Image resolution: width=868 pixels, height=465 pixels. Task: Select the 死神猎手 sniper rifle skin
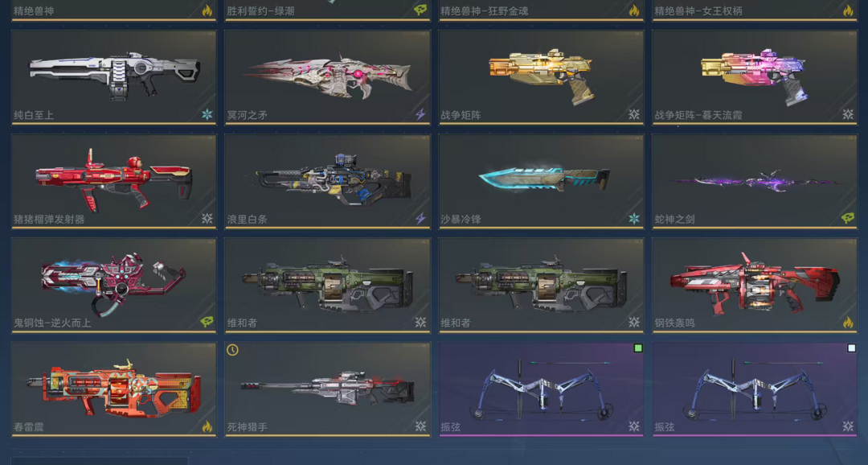click(x=327, y=389)
